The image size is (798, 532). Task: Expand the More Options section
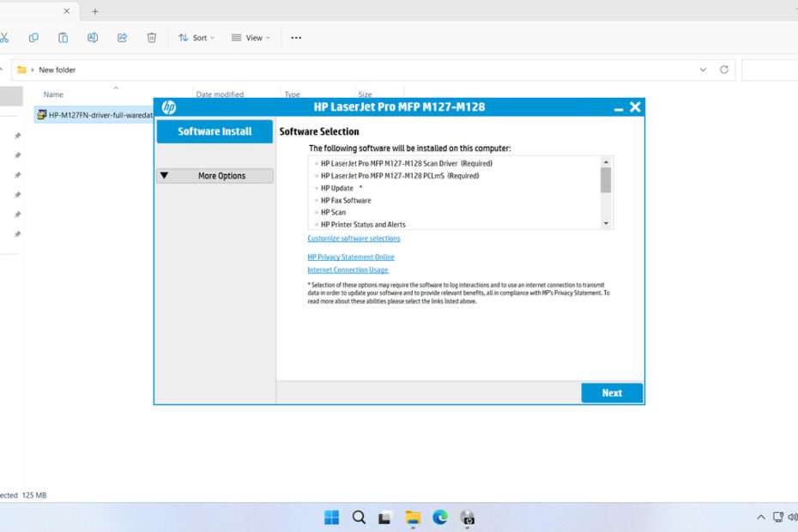tap(215, 176)
